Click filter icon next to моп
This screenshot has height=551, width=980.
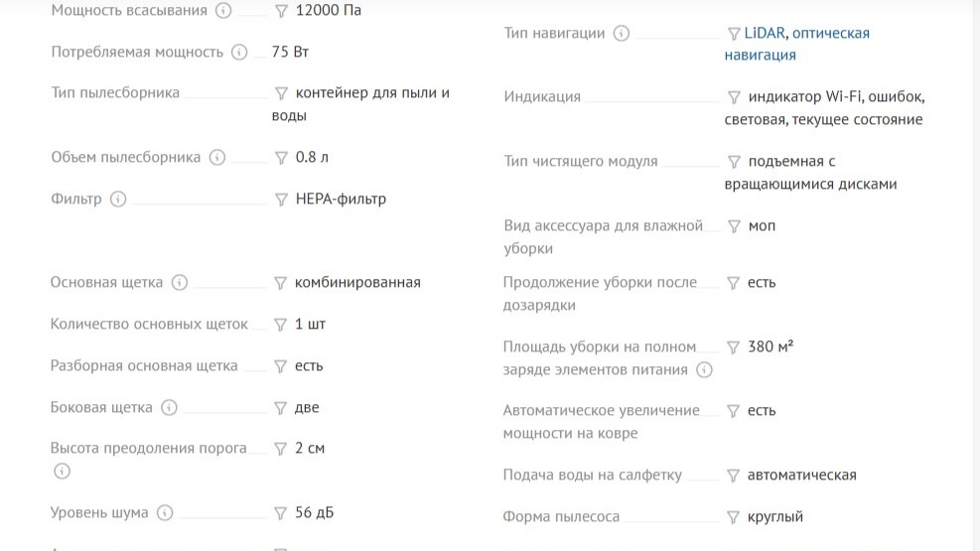[x=734, y=226]
